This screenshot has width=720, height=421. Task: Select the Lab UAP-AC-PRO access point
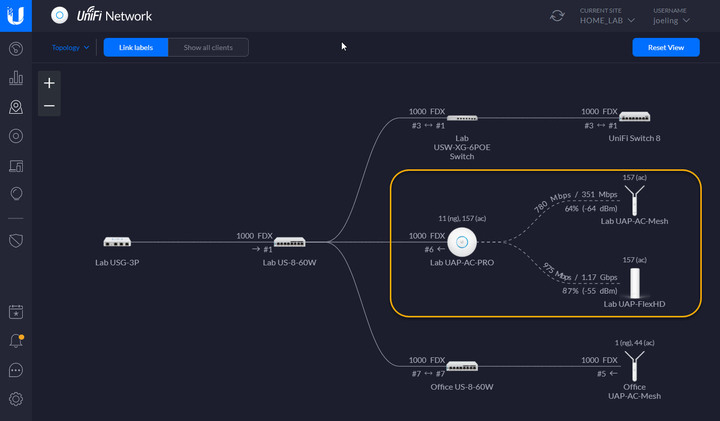tap(462, 242)
